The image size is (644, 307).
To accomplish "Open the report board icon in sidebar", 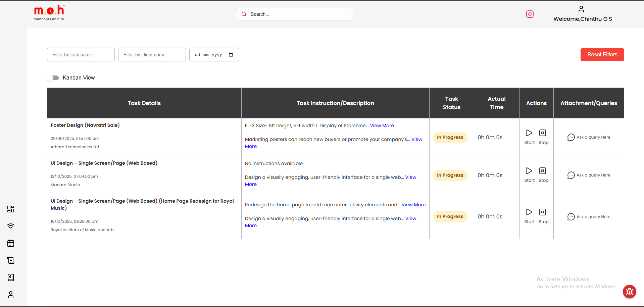I will pyautogui.click(x=11, y=277).
